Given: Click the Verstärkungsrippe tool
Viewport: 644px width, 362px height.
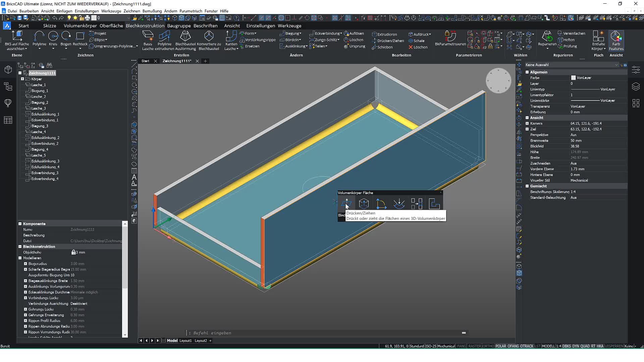Looking at the screenshot, I should [x=258, y=40].
